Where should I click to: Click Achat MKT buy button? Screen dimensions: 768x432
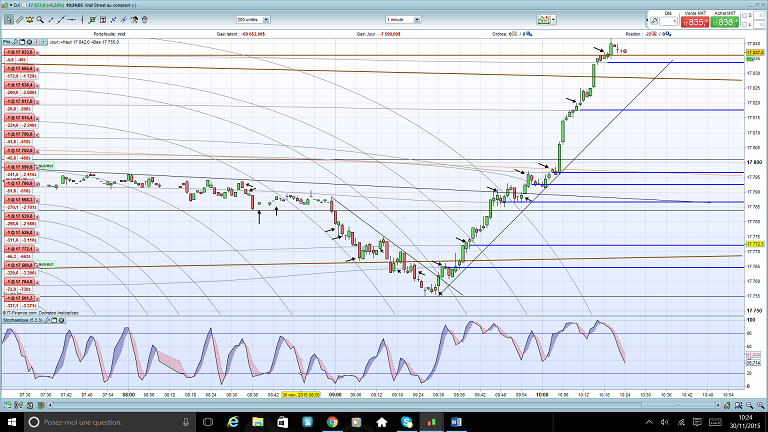pos(725,22)
